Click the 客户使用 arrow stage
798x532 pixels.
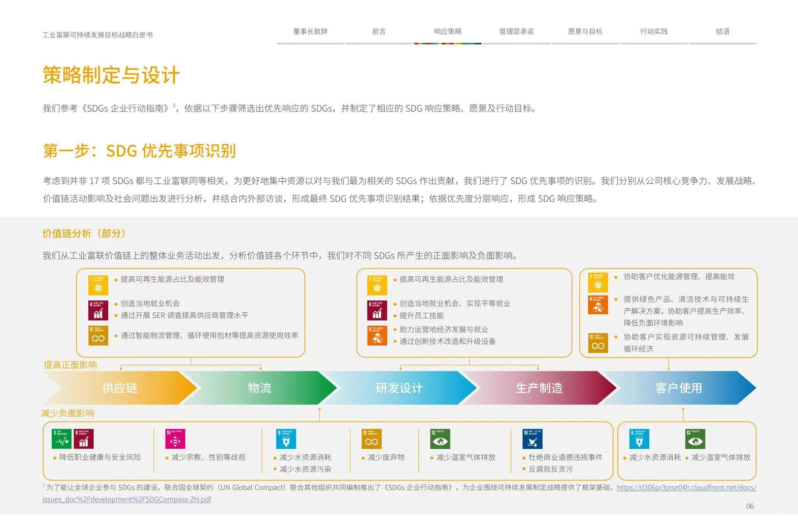click(x=679, y=388)
